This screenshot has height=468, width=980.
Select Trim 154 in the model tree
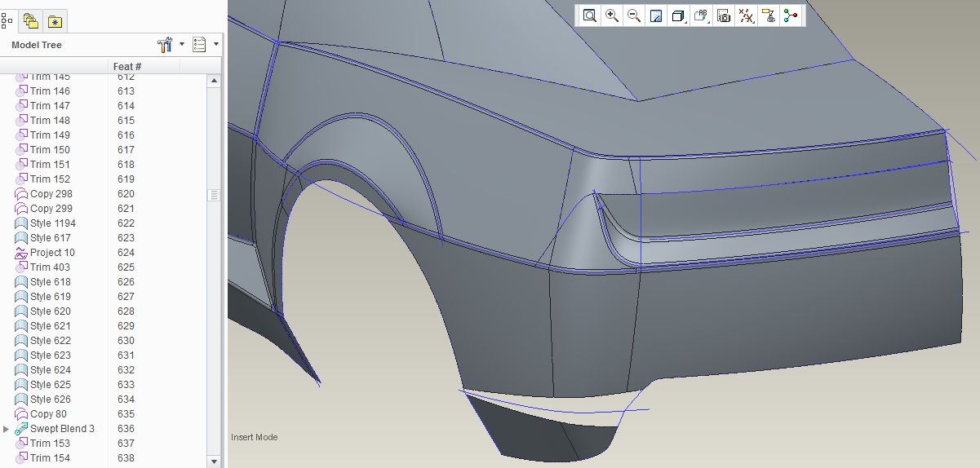click(50, 458)
